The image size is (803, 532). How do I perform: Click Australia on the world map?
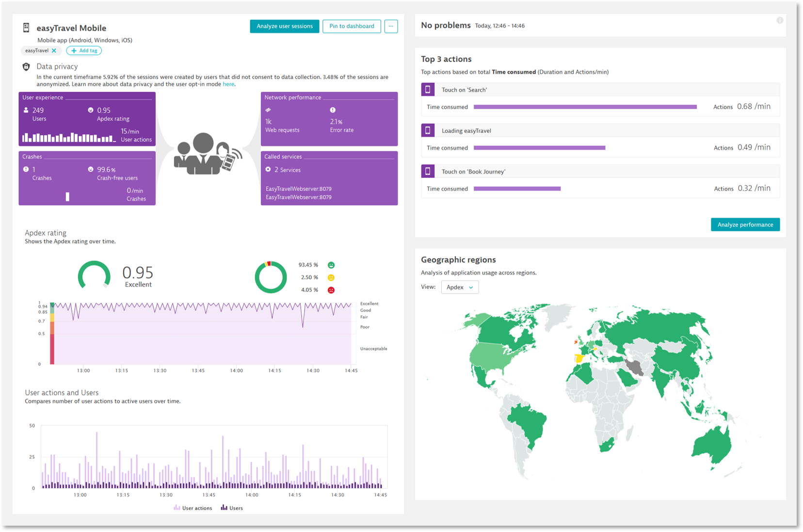[x=713, y=446]
